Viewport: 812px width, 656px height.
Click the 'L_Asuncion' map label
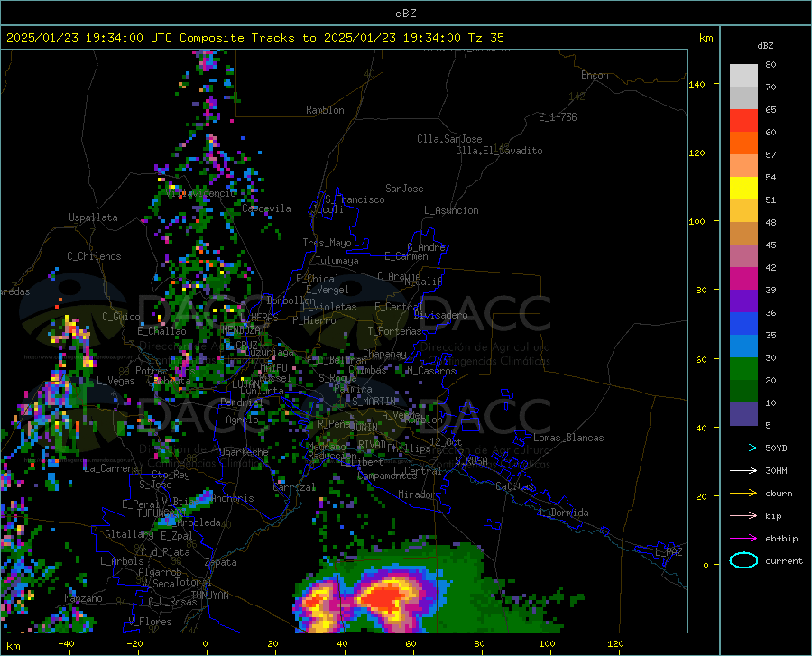[451, 210]
